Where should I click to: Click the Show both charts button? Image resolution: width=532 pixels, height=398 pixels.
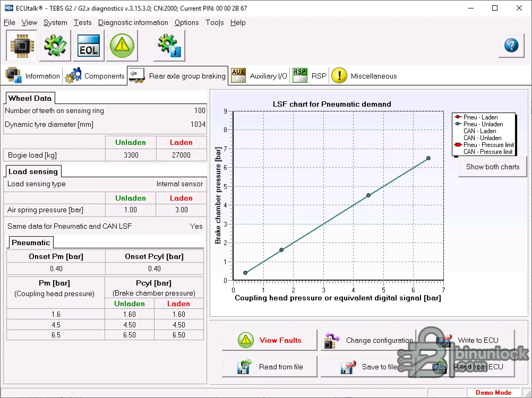click(x=493, y=167)
